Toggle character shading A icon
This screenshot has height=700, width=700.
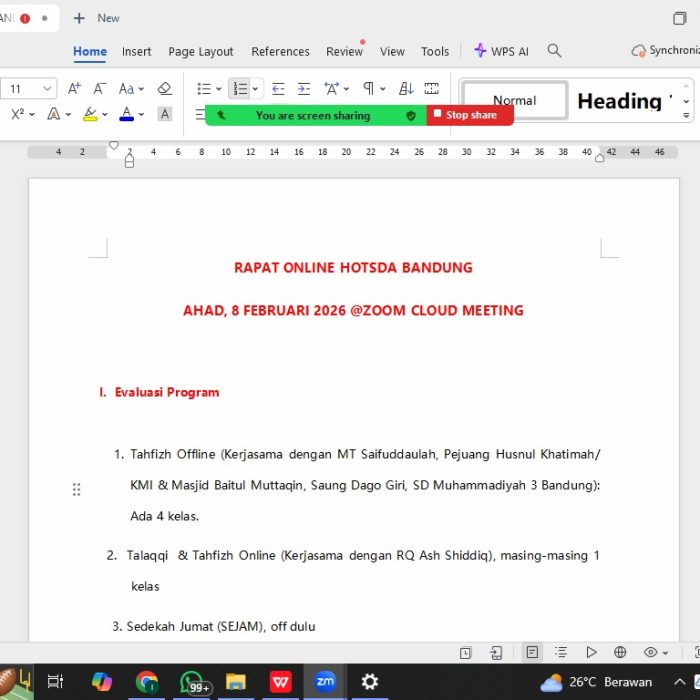click(165, 114)
